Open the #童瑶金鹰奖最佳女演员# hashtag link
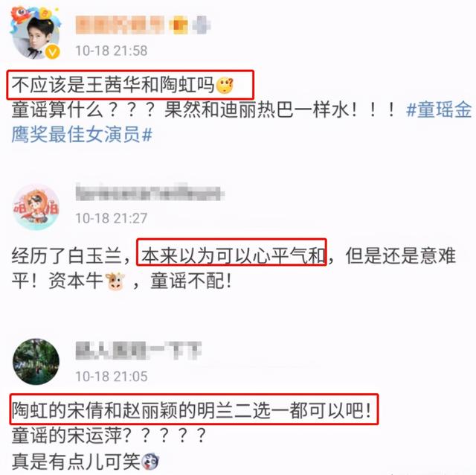 point(241,122)
